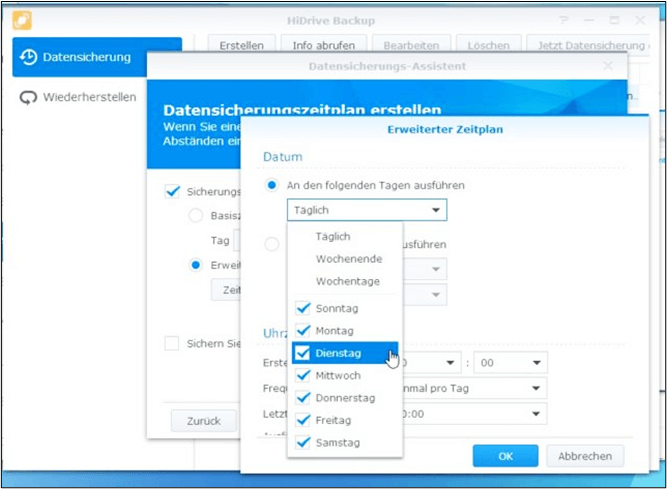This screenshot has height=489, width=667.
Task: Choose Wochentage in the dropdown list
Action: click(345, 281)
